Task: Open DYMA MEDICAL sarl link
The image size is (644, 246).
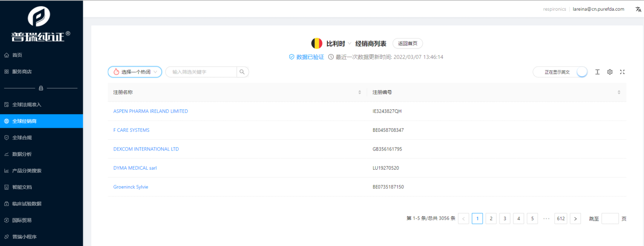Action: click(135, 168)
